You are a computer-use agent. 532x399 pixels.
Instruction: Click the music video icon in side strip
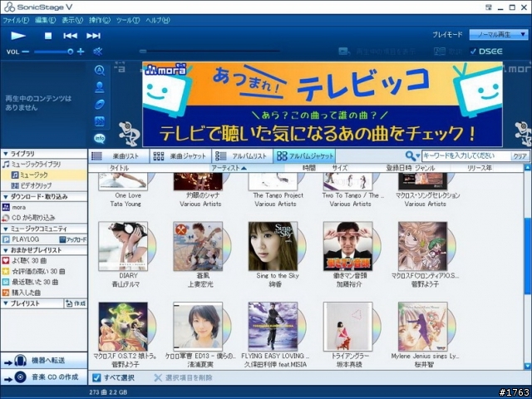(100, 121)
